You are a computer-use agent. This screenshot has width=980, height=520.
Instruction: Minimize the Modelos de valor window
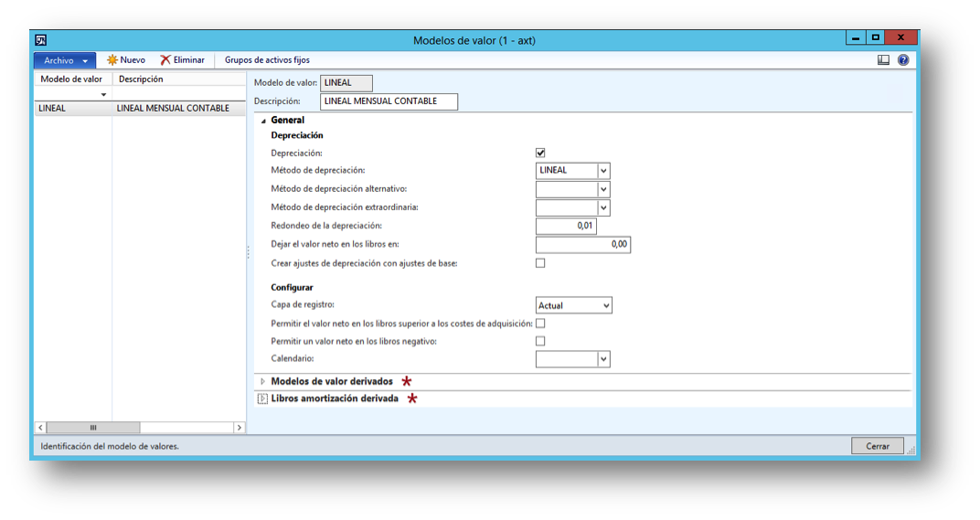coord(856,38)
